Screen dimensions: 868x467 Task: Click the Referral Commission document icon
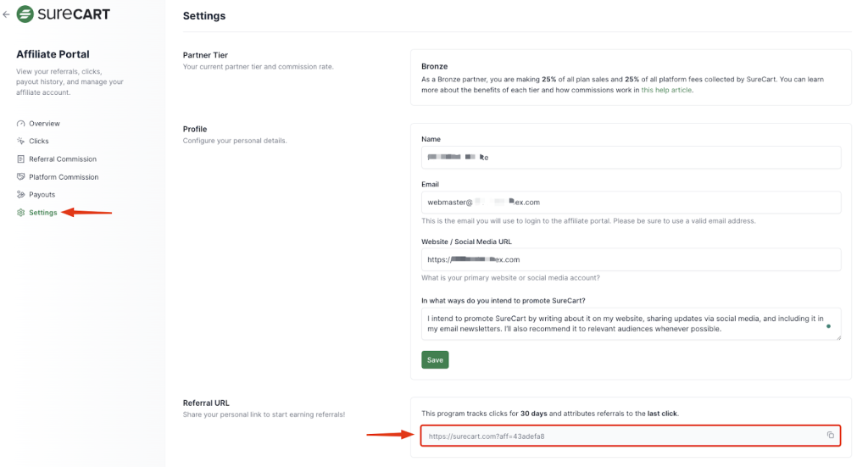[20, 158]
